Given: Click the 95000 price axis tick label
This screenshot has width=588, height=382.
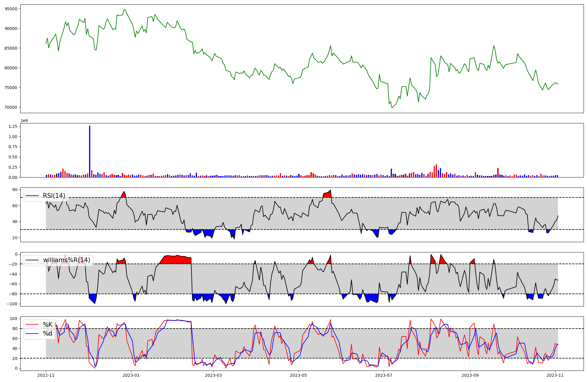Looking at the screenshot, I should (11, 9).
